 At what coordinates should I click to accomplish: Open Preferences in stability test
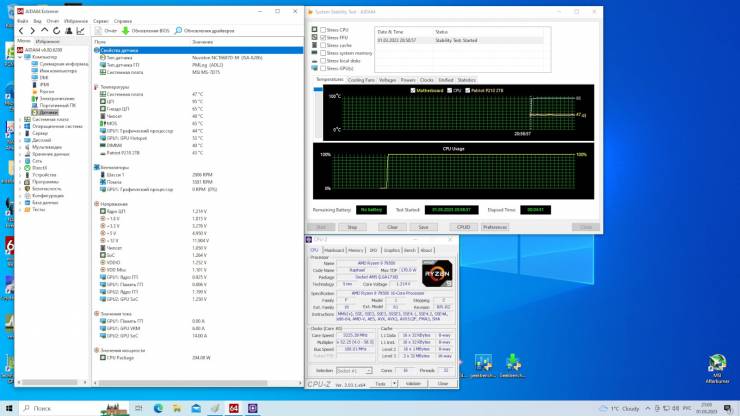[495, 227]
